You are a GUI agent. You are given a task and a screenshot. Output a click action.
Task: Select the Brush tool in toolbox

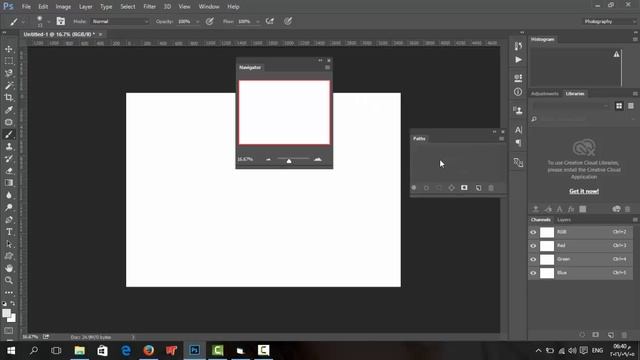[x=9, y=134]
